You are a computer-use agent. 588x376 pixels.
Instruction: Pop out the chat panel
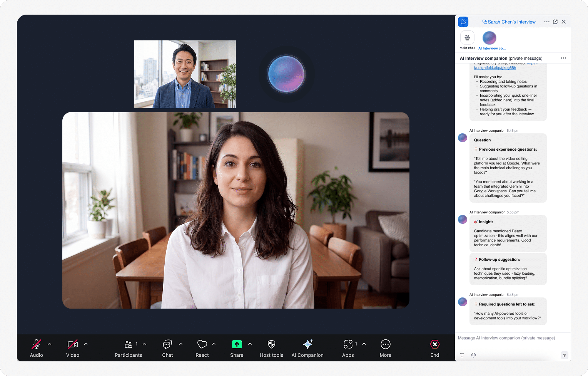[x=555, y=22]
